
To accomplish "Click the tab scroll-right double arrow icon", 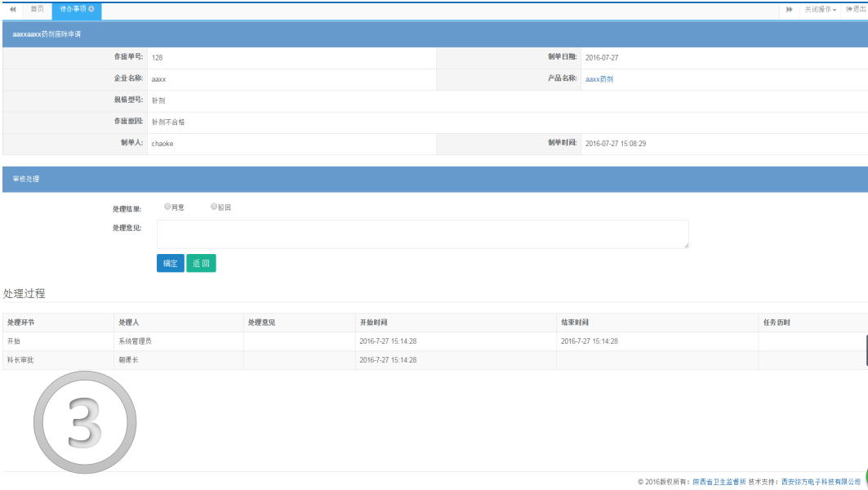I will click(x=789, y=9).
